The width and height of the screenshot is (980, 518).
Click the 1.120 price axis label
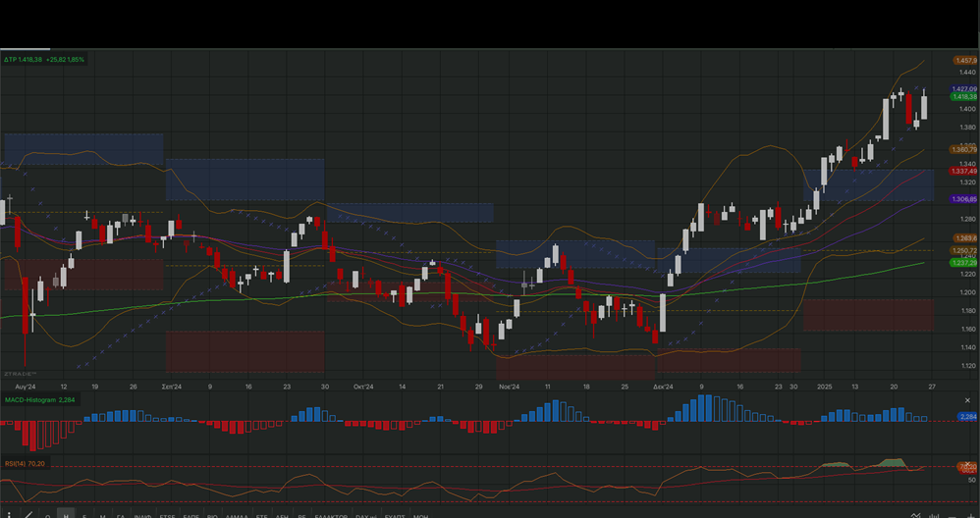tap(967, 366)
